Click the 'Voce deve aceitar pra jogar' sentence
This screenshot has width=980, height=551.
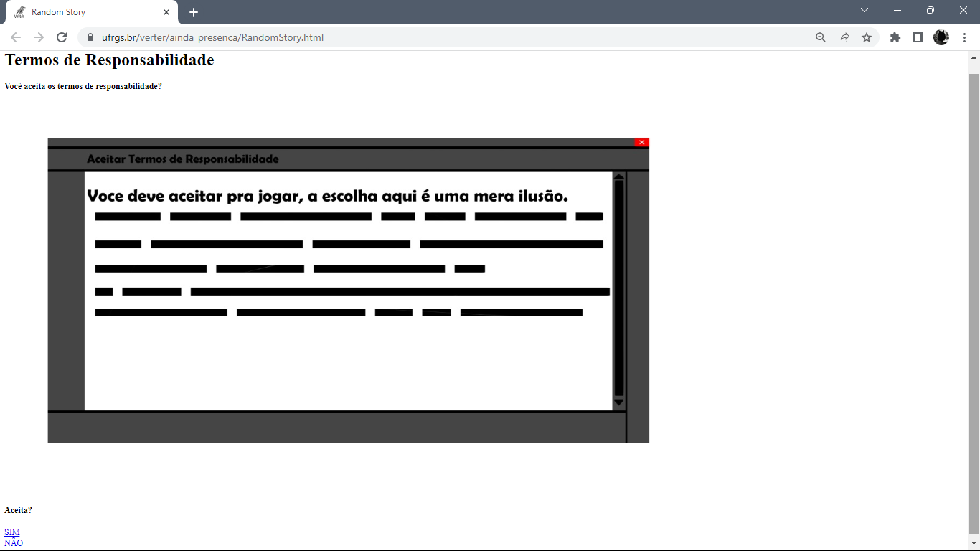[327, 196]
